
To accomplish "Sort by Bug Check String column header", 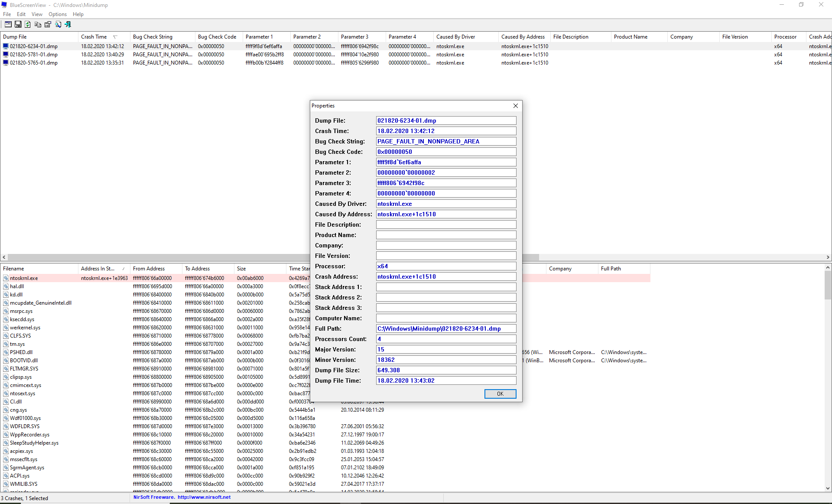I will [153, 37].
